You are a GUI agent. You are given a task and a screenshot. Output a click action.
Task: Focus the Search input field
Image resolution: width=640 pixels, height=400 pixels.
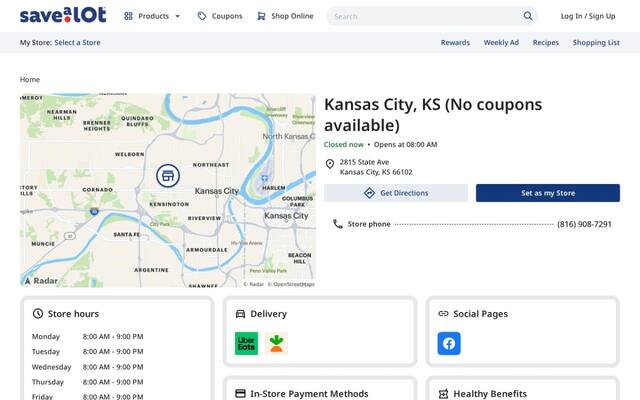pyautogui.click(x=424, y=16)
